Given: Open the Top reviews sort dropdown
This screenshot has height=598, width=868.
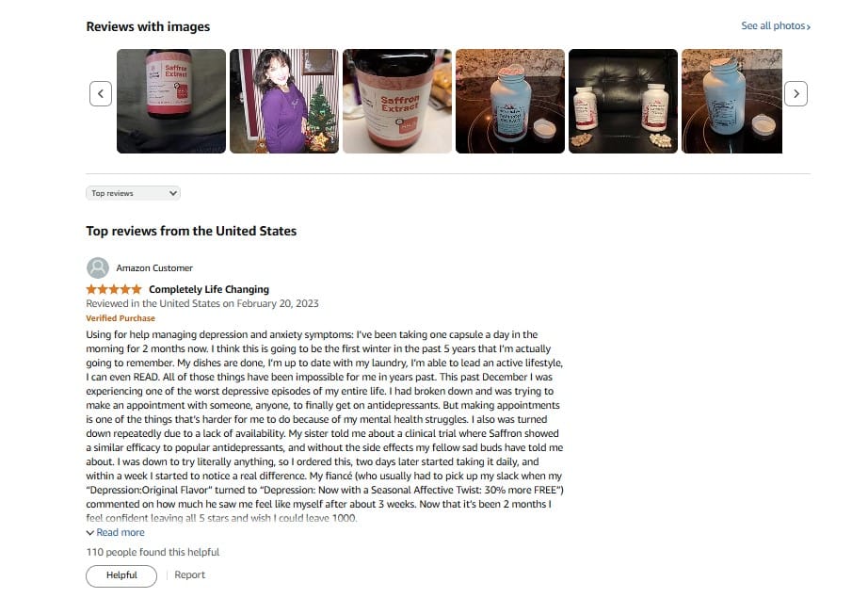Looking at the screenshot, I should pos(133,193).
